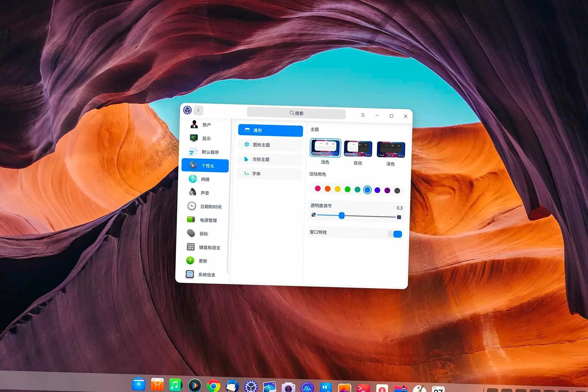
Task: Pick the orange accent color
Action: coord(328,188)
